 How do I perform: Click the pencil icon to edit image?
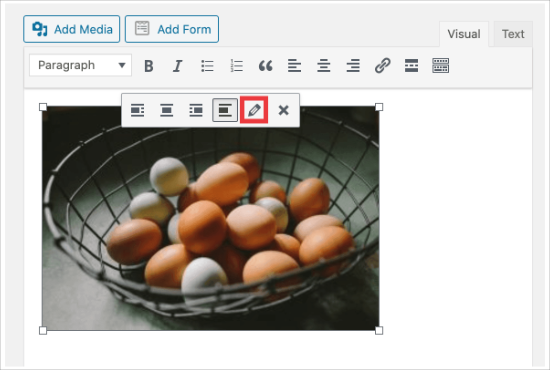[254, 110]
